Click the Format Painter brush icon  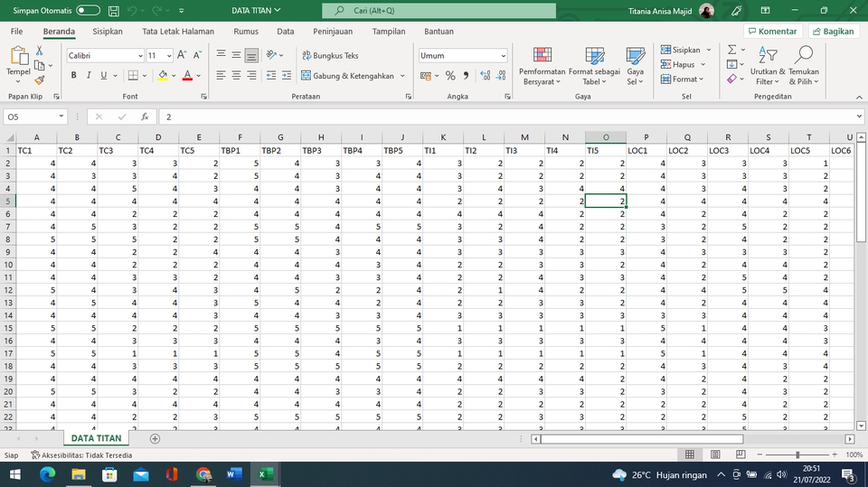click(x=39, y=80)
